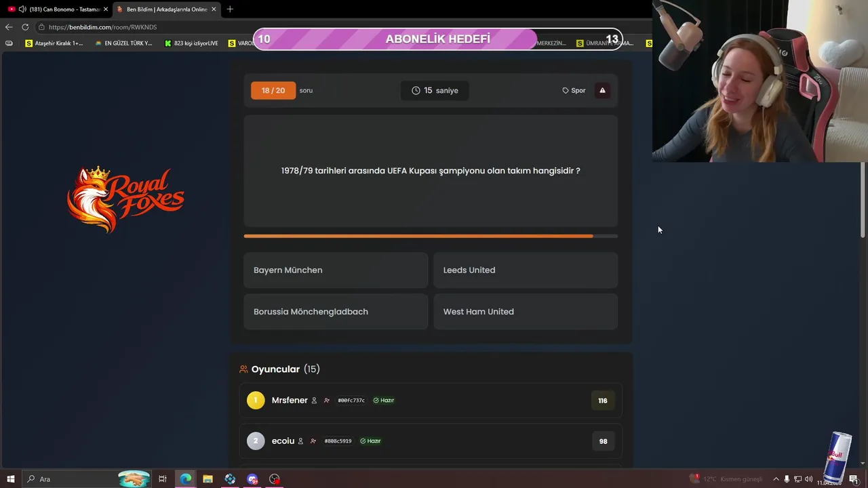Click the report warning triangle icon

coord(602,90)
